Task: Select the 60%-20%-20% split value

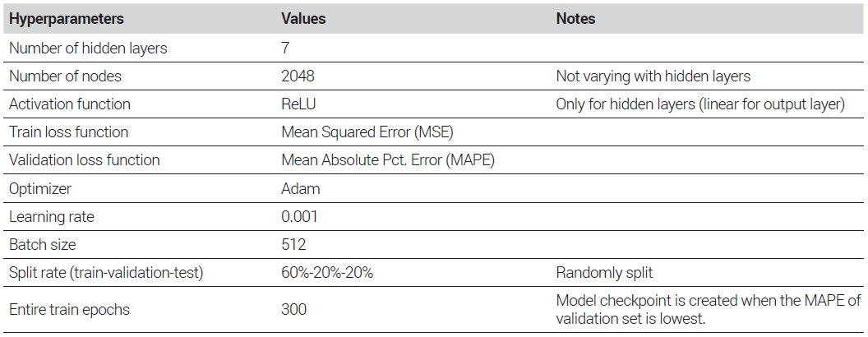Action: coord(327,273)
